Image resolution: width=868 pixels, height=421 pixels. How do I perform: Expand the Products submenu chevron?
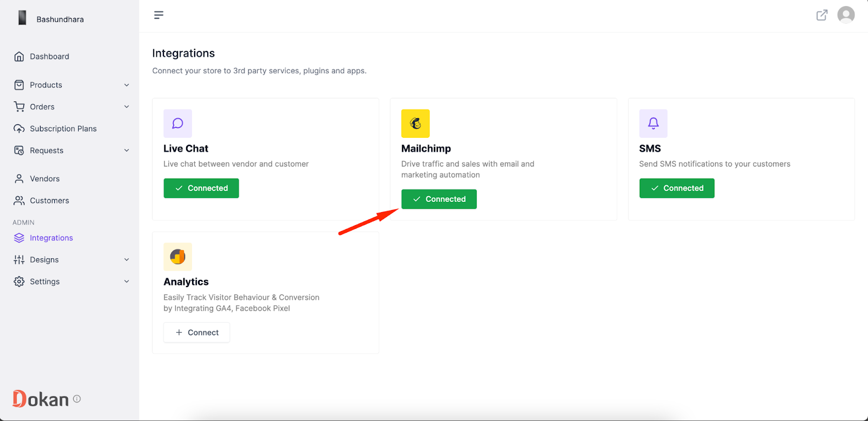126,85
